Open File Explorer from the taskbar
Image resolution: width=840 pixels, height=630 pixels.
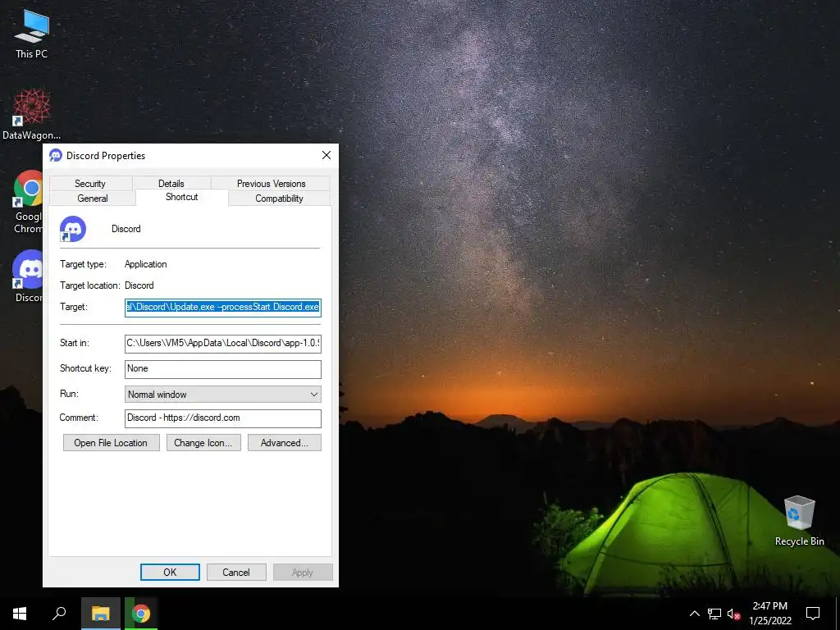(101, 614)
